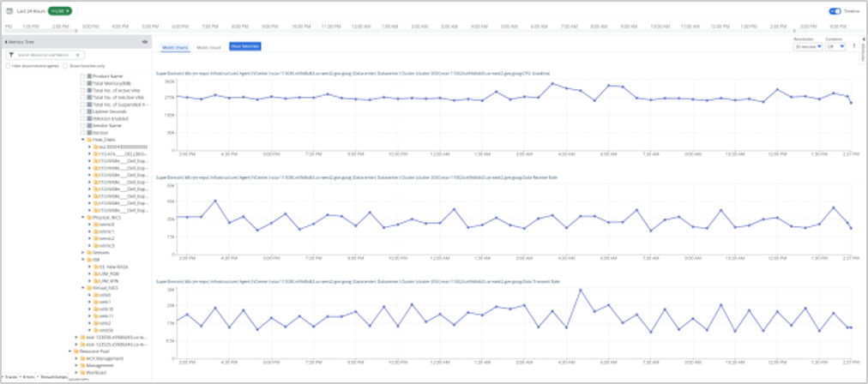Collapse the Host_Disks folder
This screenshot has width=868, height=384.
point(82,140)
